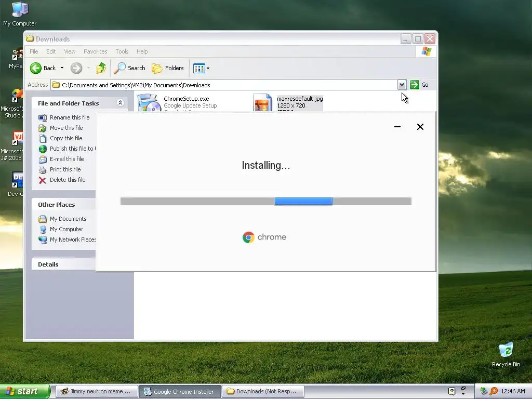
Task: Open the View menu
Action: coord(70,51)
